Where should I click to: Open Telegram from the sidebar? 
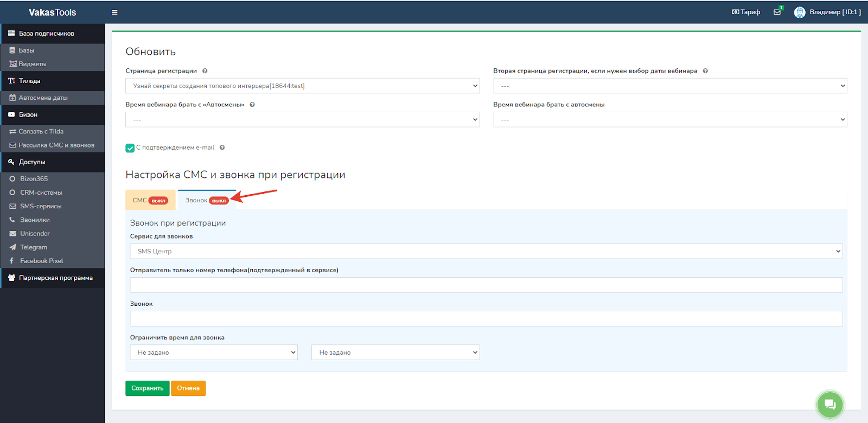point(34,247)
